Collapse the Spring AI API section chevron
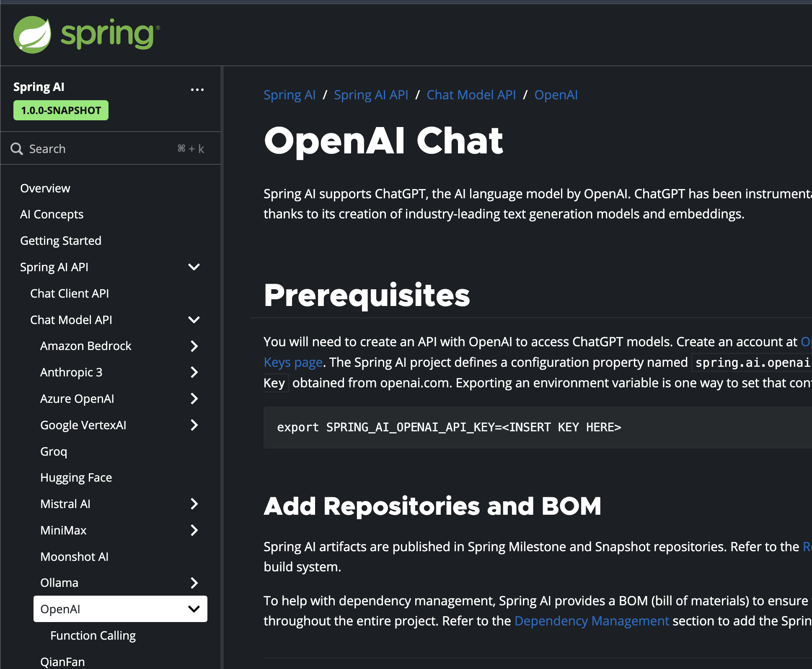812x669 pixels. coord(194,267)
